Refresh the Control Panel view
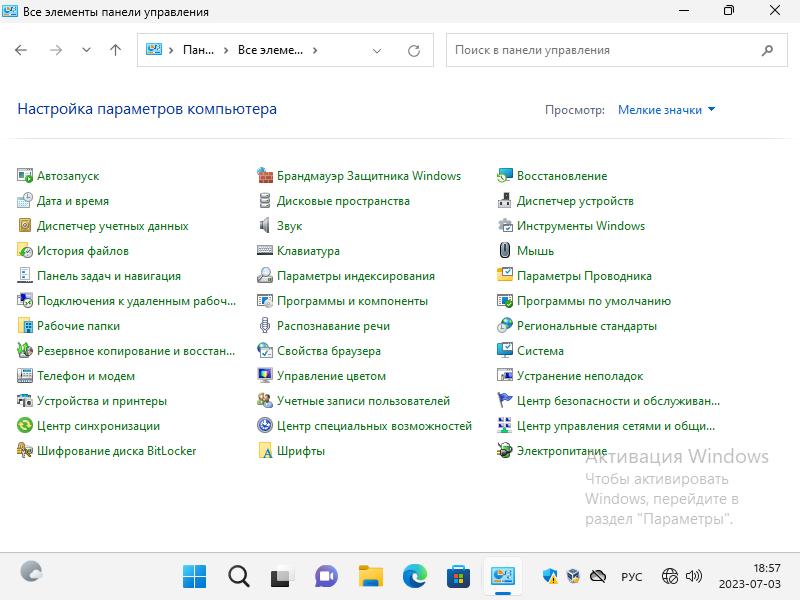The width and height of the screenshot is (800, 600). [x=414, y=51]
